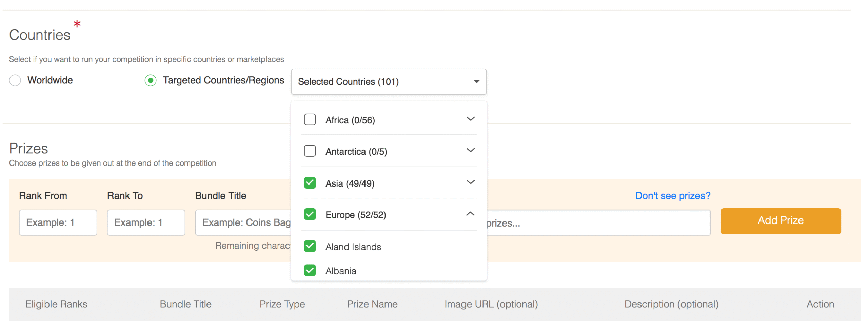The image size is (868, 329).
Task: Uncheck the Aland Islands checkbox
Action: [x=310, y=246]
